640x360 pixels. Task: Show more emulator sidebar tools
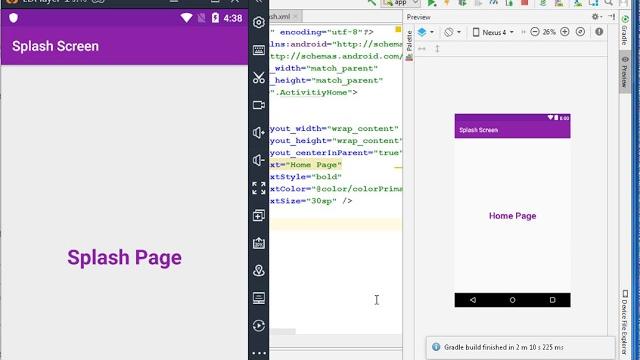point(258,353)
